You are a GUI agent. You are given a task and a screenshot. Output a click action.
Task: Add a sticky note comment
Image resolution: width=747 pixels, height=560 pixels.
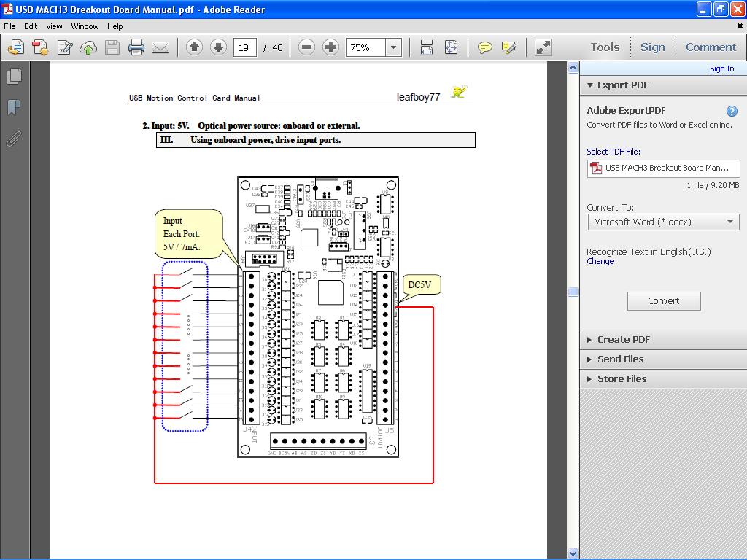(x=484, y=47)
